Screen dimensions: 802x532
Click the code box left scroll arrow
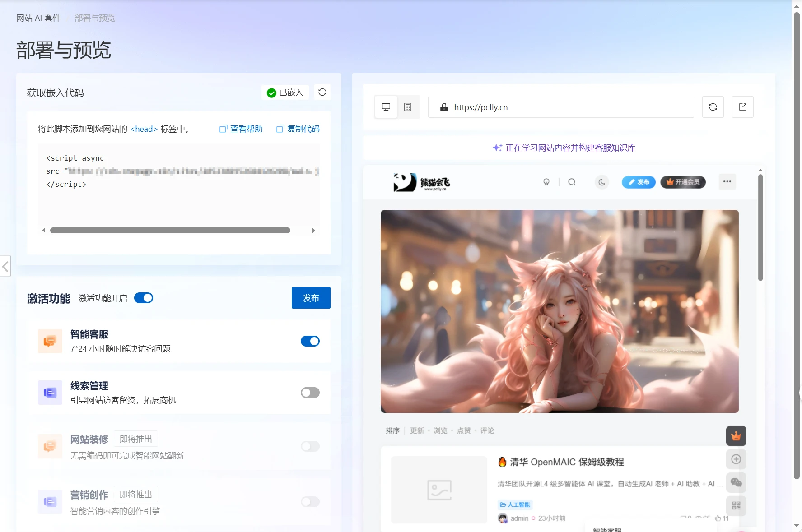click(x=44, y=231)
